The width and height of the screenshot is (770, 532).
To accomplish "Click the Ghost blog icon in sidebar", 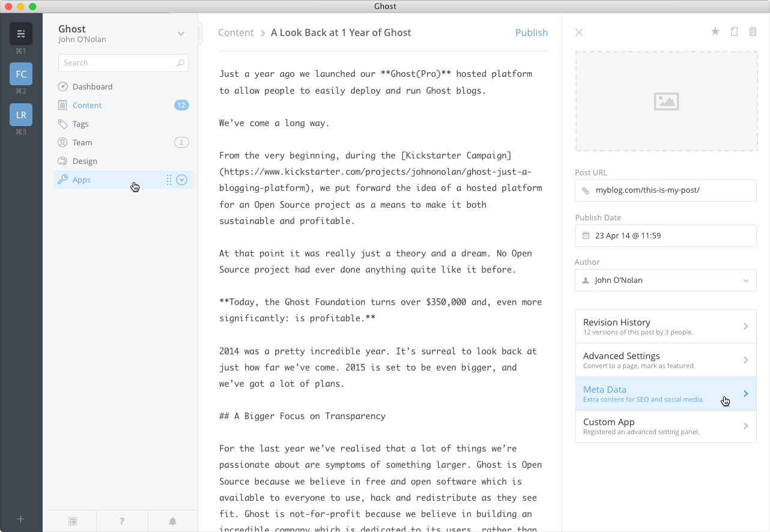I will click(x=21, y=34).
